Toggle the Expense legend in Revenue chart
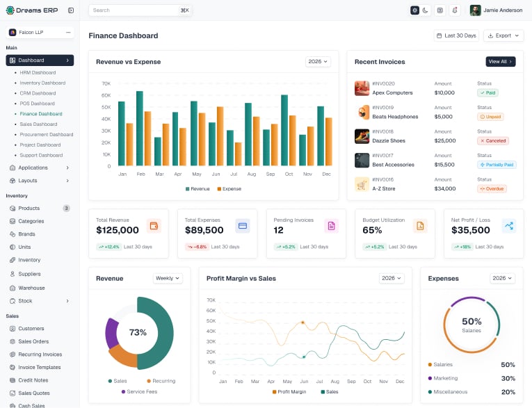The width and height of the screenshot is (532, 408). [x=229, y=189]
